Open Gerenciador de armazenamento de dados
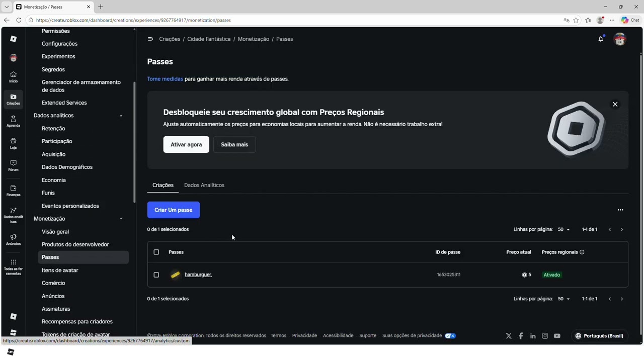 [x=81, y=86]
